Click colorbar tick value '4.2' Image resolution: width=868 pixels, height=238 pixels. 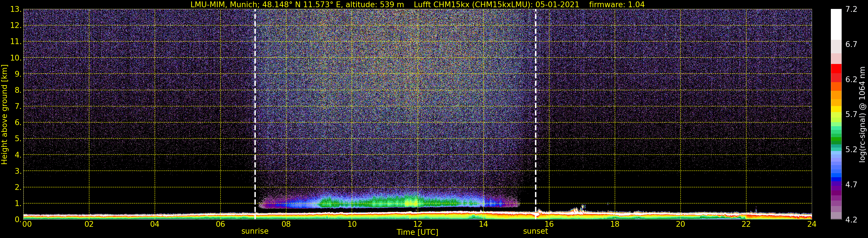coord(851,220)
